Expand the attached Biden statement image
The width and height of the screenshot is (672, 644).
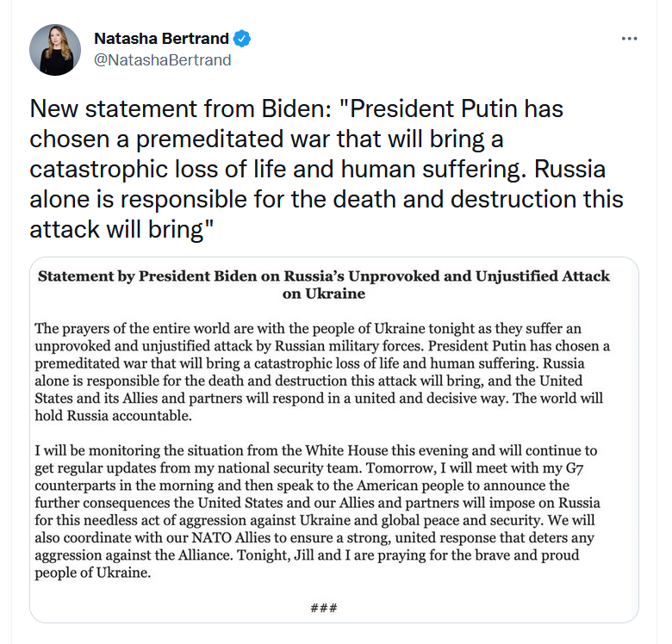pyautogui.click(x=334, y=439)
